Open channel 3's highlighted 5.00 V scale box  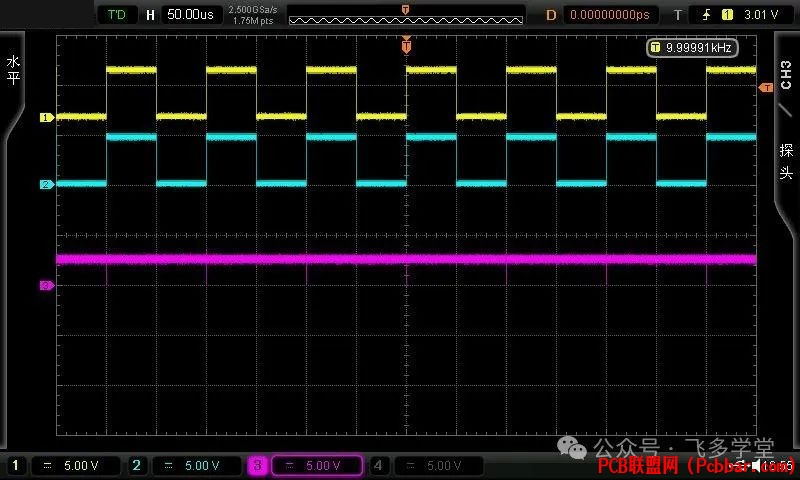point(317,465)
